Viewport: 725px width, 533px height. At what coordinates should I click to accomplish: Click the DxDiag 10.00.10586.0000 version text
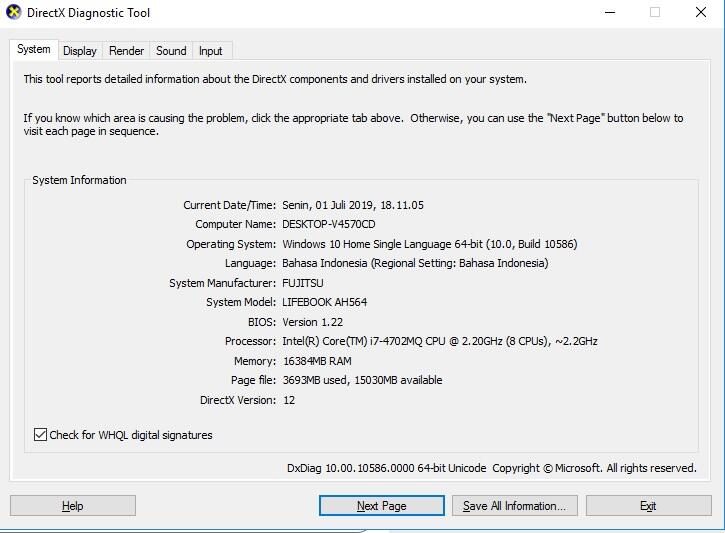click(x=387, y=468)
